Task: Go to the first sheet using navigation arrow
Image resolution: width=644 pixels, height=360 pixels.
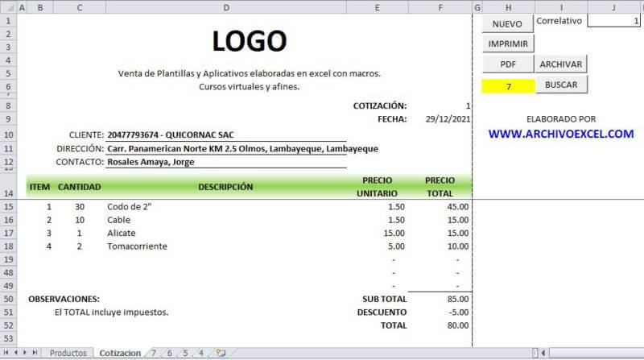Action: [x=6, y=353]
